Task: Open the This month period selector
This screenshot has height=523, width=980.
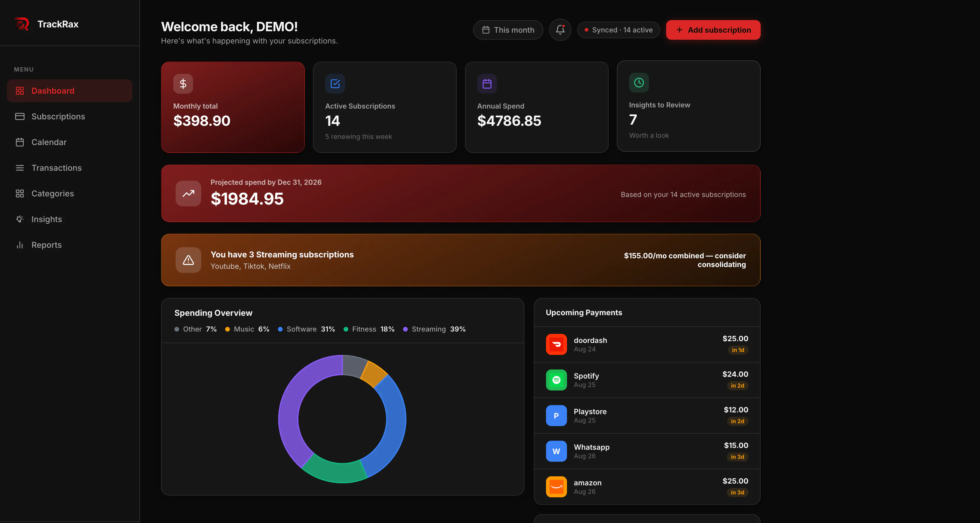Action: click(508, 30)
